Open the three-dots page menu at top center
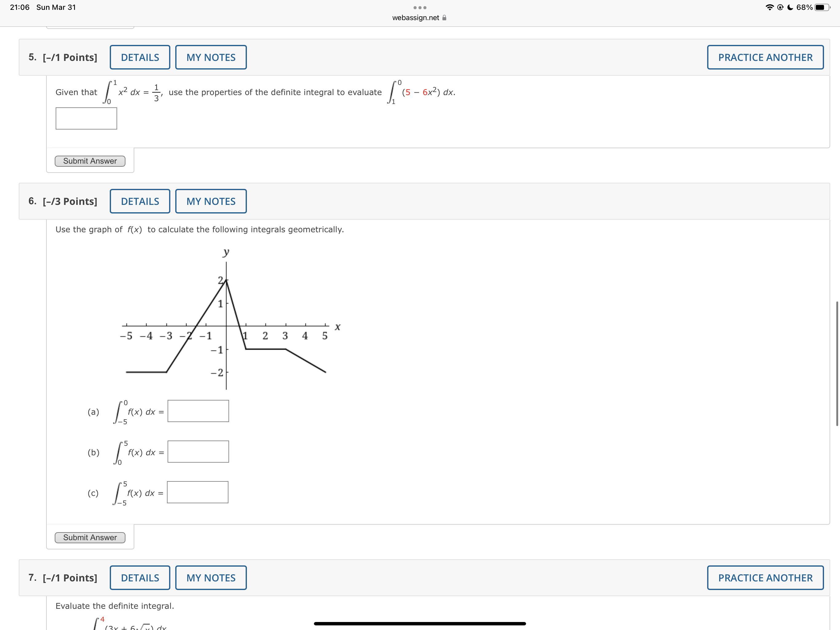Screen dimensions: 840x630 coord(420,8)
